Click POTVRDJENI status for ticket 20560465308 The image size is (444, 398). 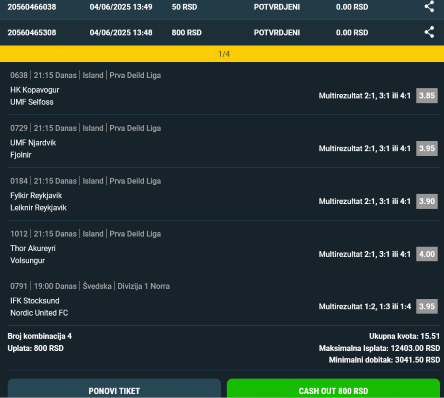[x=277, y=32]
